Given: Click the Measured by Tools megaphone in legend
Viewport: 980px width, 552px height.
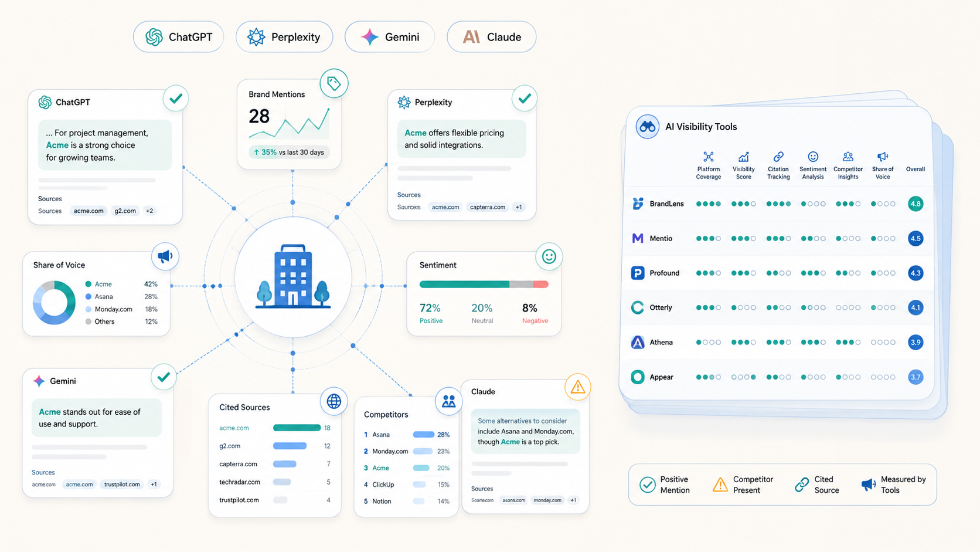Looking at the screenshot, I should point(869,485).
